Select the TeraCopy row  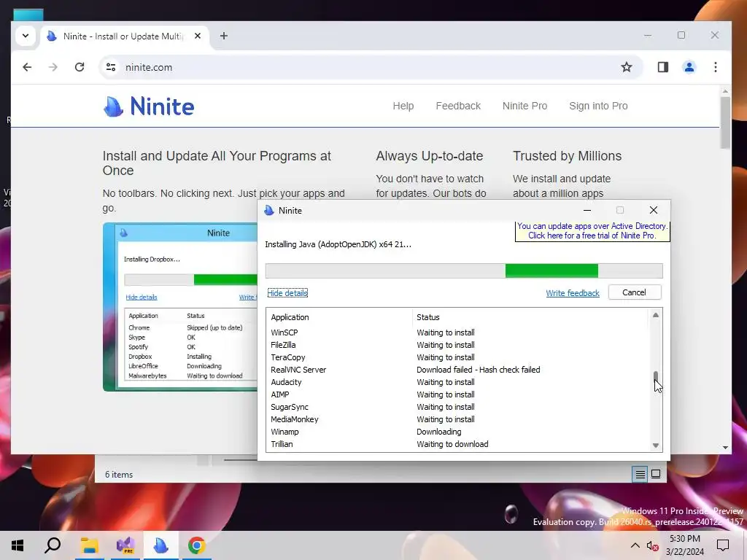pyautogui.click(x=457, y=357)
